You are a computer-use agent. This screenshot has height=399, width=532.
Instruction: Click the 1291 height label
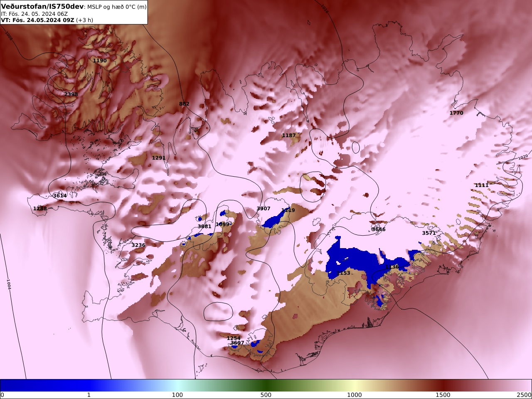(x=159, y=158)
